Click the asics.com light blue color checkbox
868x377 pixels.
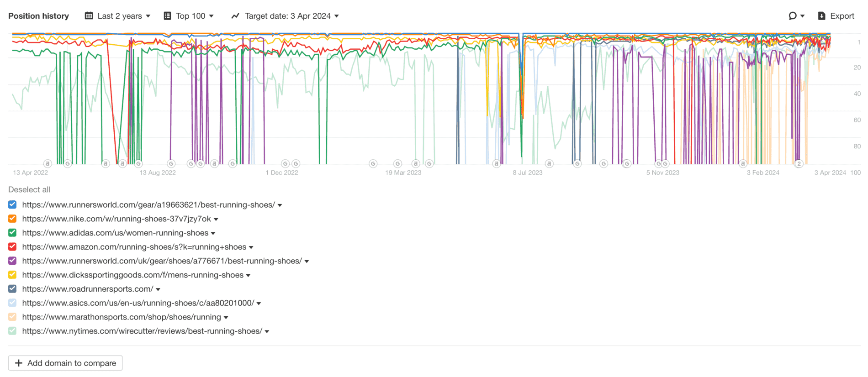tap(12, 303)
